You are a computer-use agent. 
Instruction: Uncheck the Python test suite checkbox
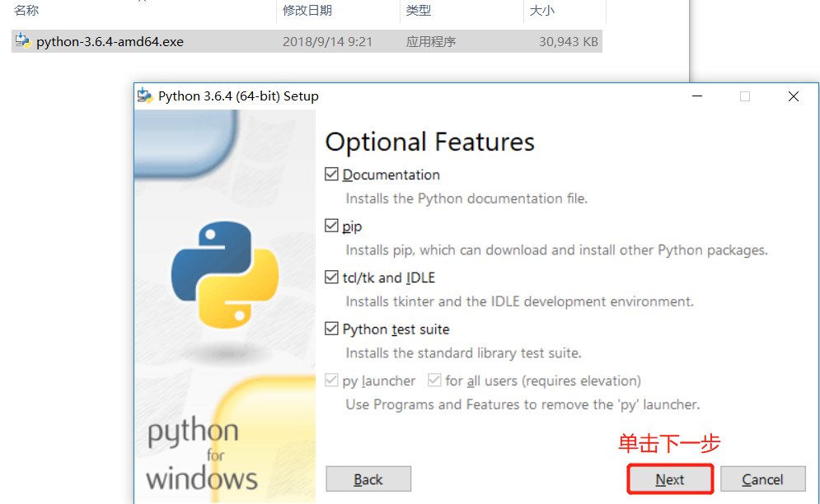pos(332,329)
